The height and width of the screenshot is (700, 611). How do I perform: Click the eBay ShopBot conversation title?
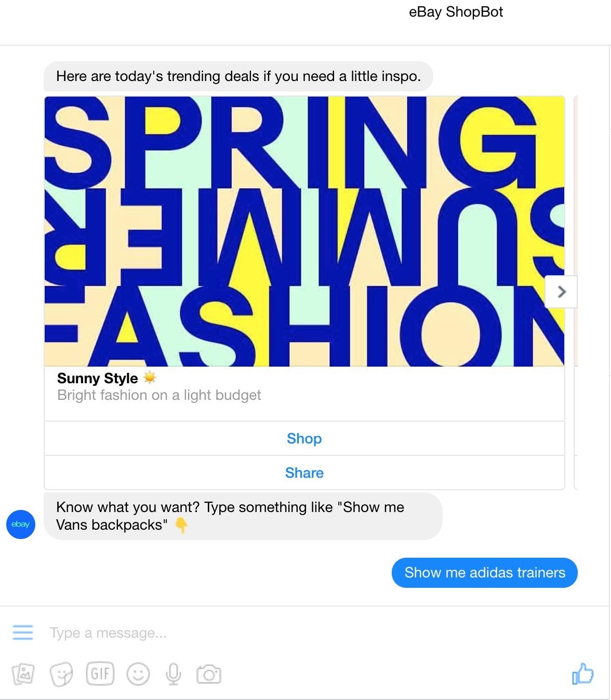[x=456, y=12]
